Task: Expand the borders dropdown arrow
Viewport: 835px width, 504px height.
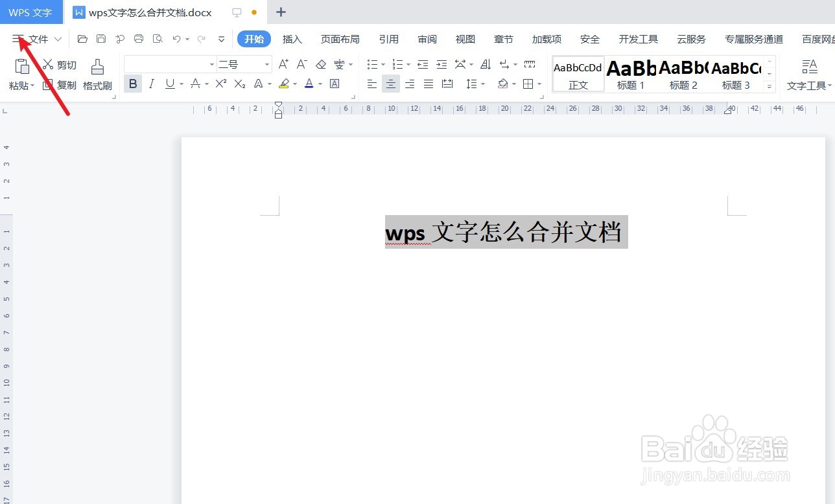Action: click(x=539, y=84)
